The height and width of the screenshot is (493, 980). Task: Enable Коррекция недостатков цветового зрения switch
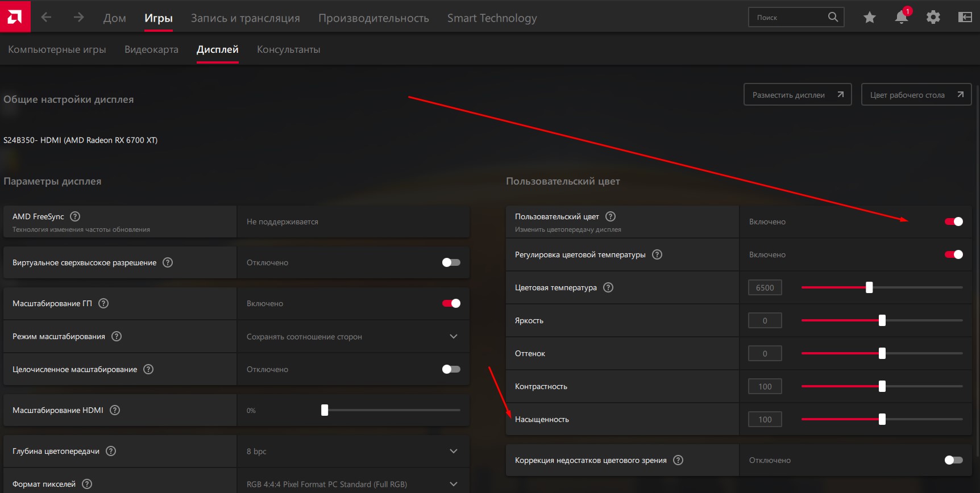click(954, 460)
